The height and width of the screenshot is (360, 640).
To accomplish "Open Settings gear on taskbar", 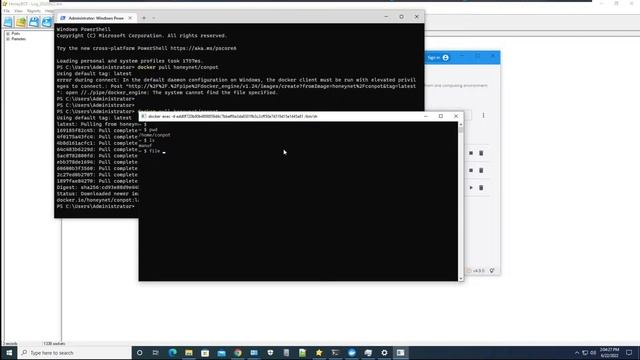I will point(384,353).
